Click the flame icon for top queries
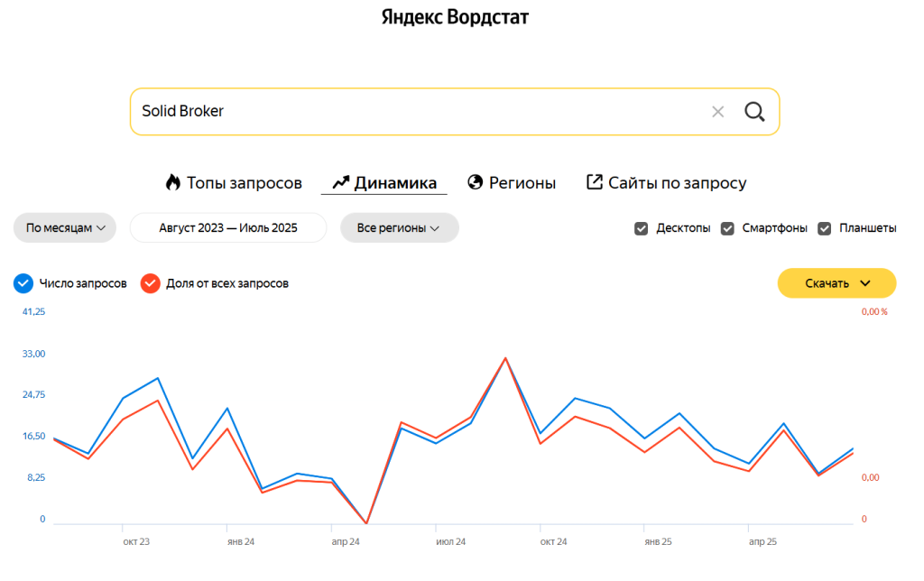 173,182
